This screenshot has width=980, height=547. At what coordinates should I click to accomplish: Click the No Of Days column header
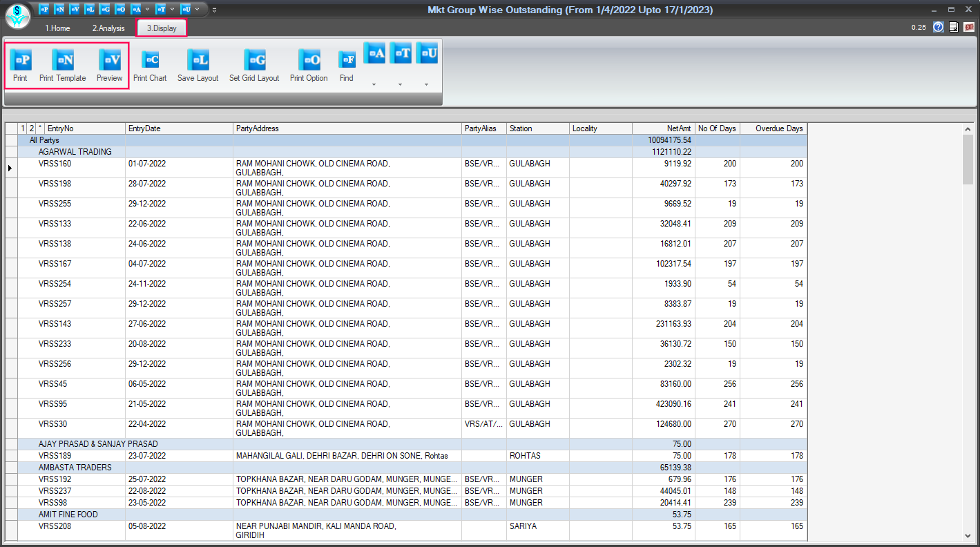click(x=718, y=128)
